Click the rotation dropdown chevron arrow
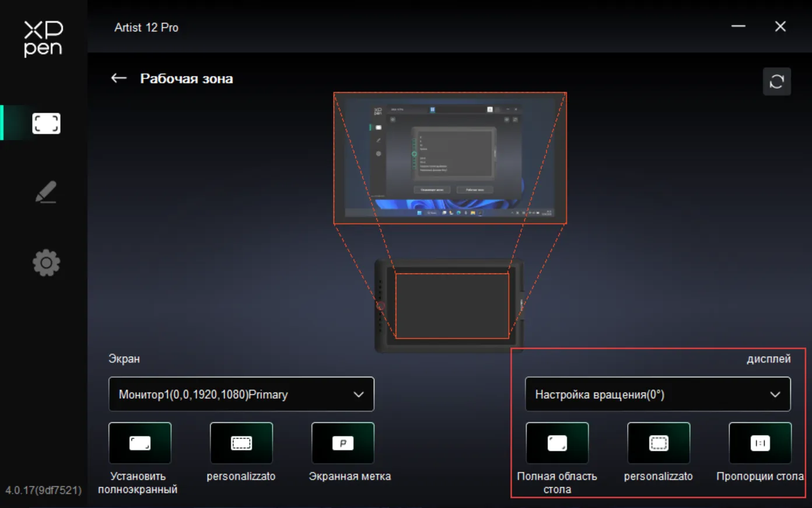The width and height of the screenshot is (812, 508). (775, 395)
